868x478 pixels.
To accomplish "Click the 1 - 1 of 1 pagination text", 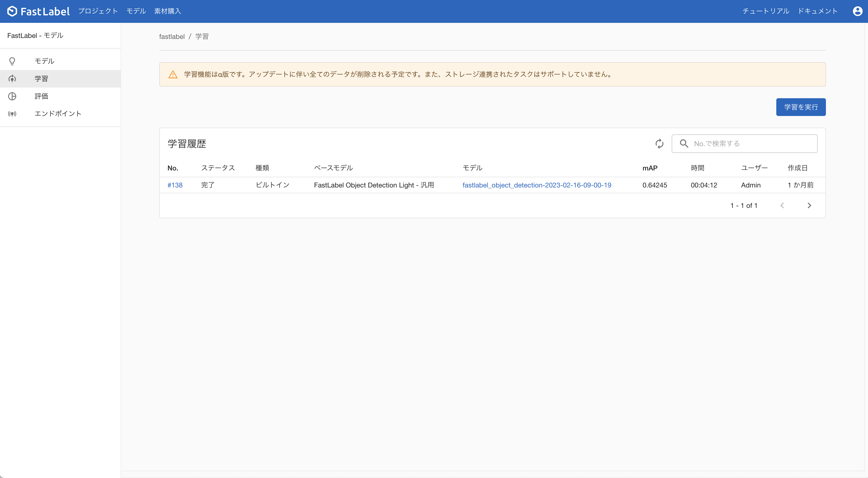I will point(744,205).
